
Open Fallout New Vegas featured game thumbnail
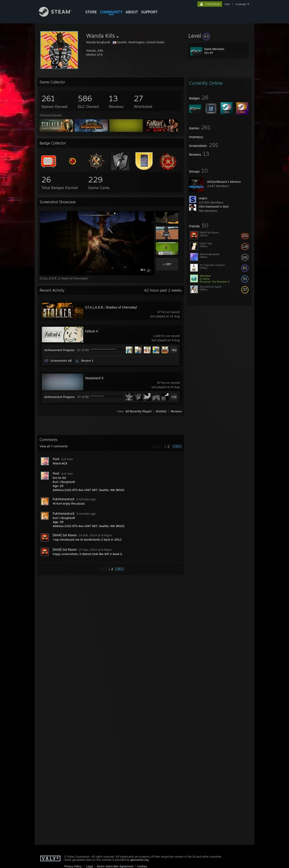[161, 125]
